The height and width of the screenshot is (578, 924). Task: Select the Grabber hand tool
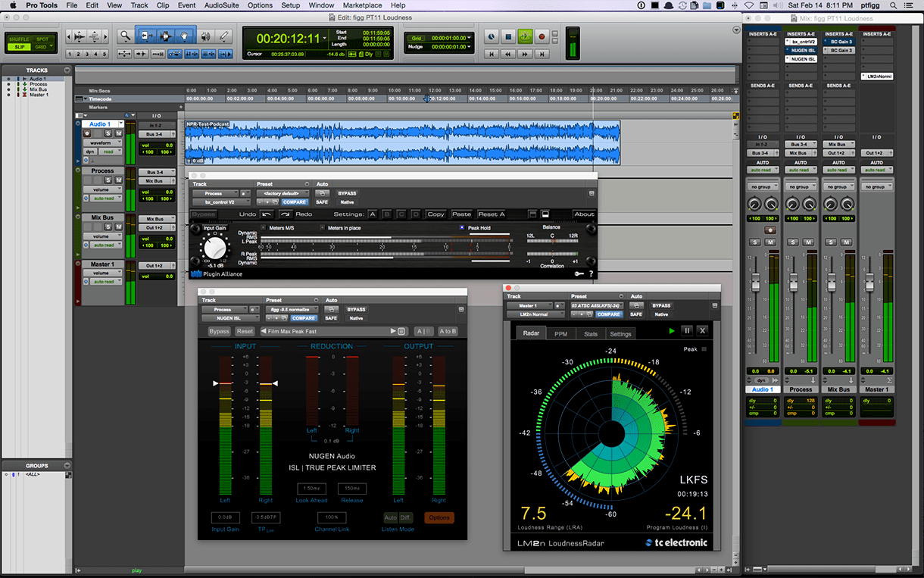coord(185,36)
